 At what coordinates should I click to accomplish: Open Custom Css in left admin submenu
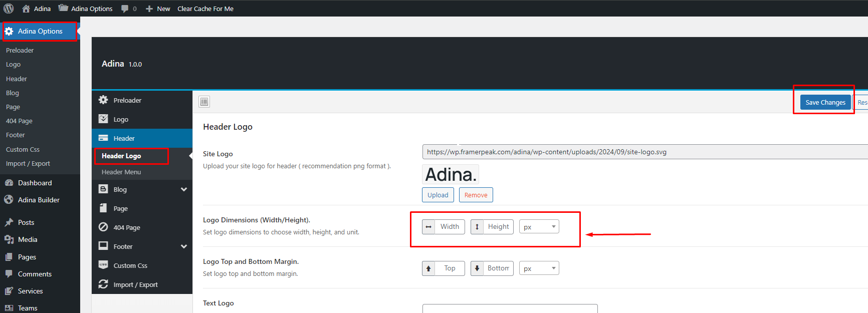click(x=23, y=149)
